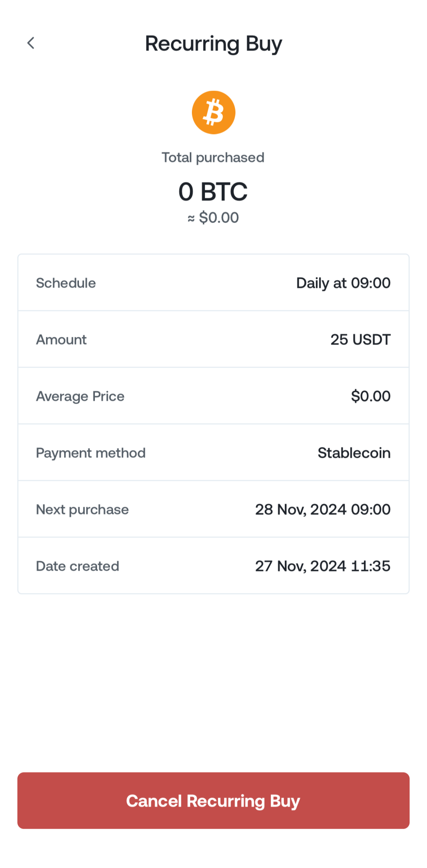Select the 27 Nov, 2024 11:35 value
Viewport: 427px width, 868px height.
pyautogui.click(x=323, y=566)
